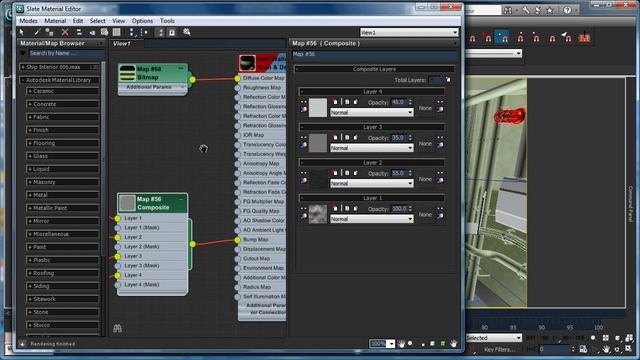Click Layer 2 mask None button
Viewport: 640px width, 360px height.
425,179
